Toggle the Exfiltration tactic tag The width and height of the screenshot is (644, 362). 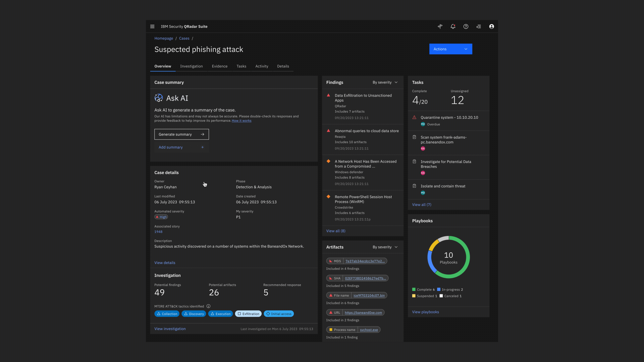[x=248, y=314]
